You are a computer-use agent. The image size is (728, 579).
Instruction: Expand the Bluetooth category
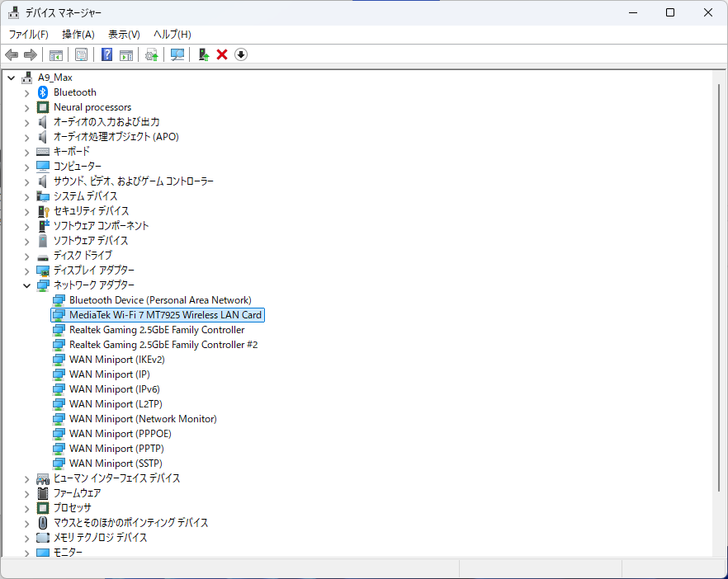click(26, 92)
